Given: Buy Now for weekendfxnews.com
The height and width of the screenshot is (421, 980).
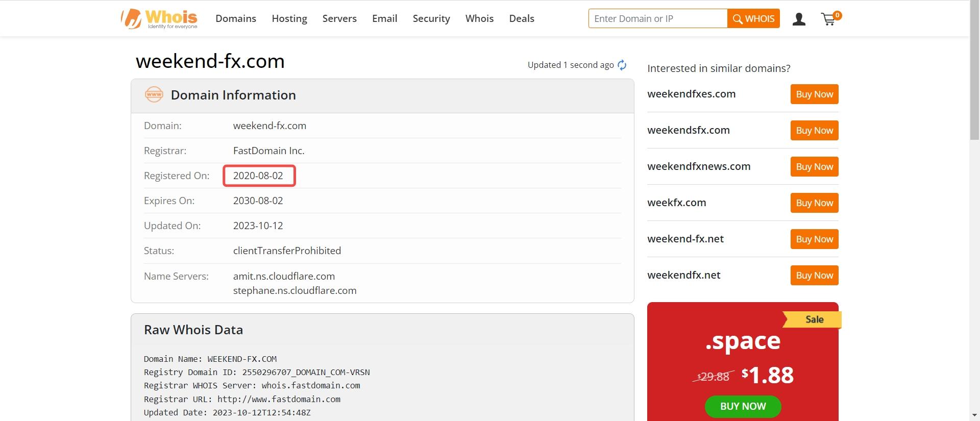Looking at the screenshot, I should click(x=814, y=166).
